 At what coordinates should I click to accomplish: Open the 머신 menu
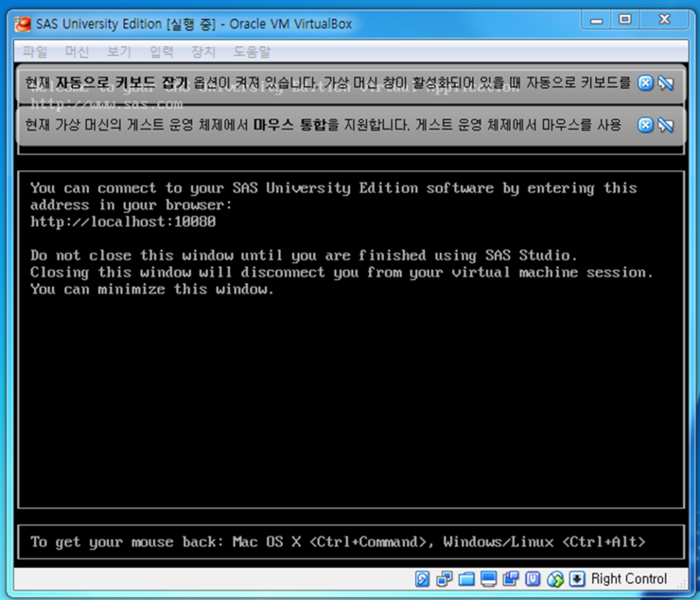77,52
